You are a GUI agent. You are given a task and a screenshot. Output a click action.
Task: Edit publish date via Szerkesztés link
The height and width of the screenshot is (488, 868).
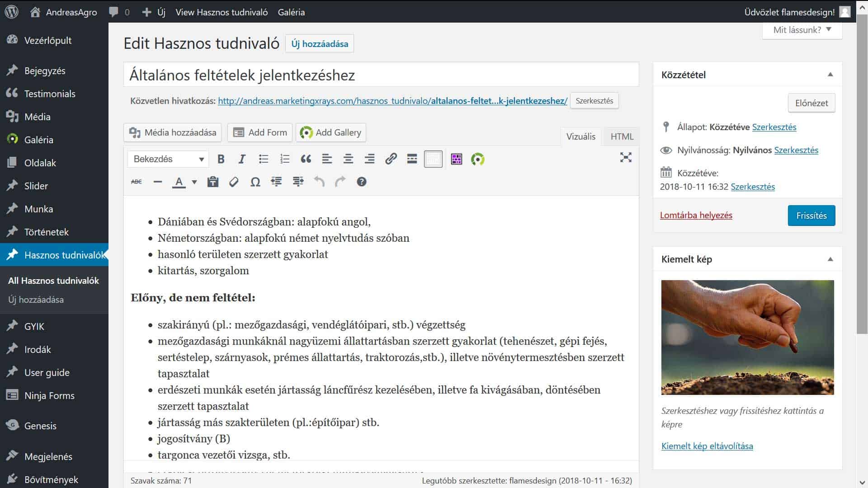(x=753, y=187)
